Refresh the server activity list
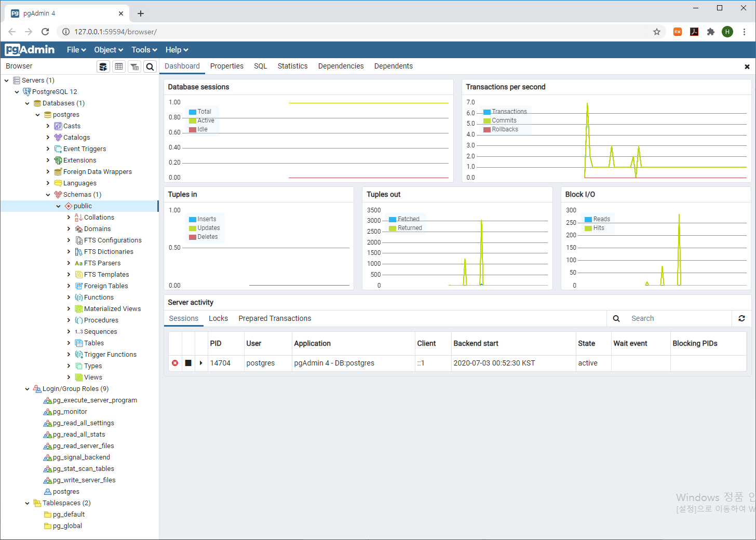 pyautogui.click(x=741, y=318)
